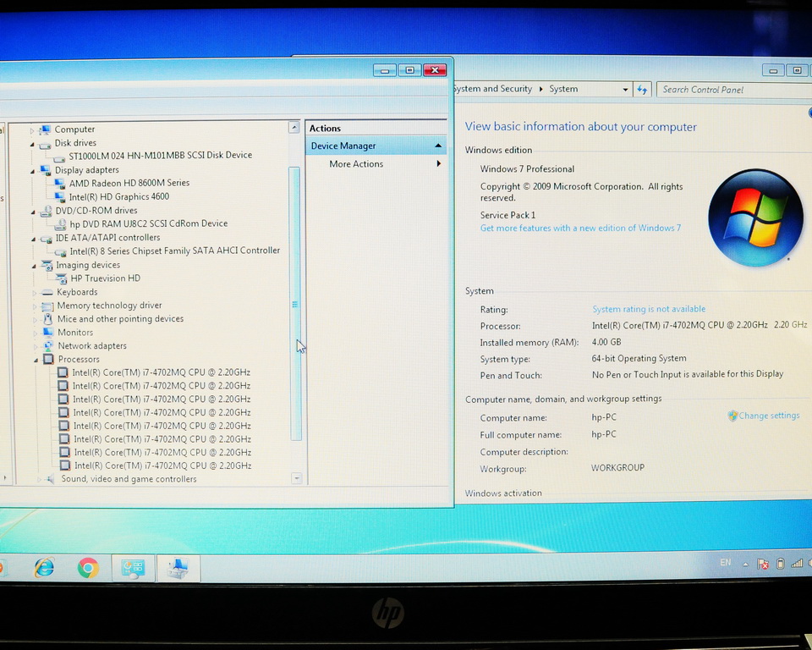Collapse the Display adapters node
812x650 pixels.
tap(33, 170)
